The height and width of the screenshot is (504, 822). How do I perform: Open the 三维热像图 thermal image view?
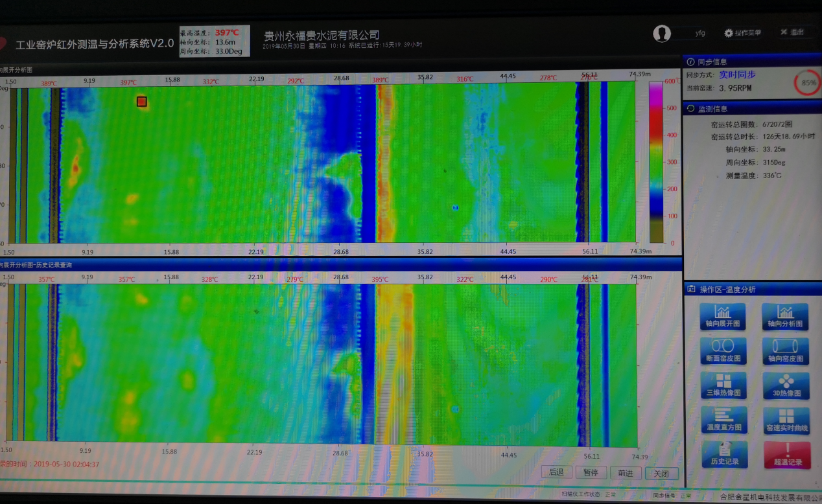pyautogui.click(x=723, y=385)
